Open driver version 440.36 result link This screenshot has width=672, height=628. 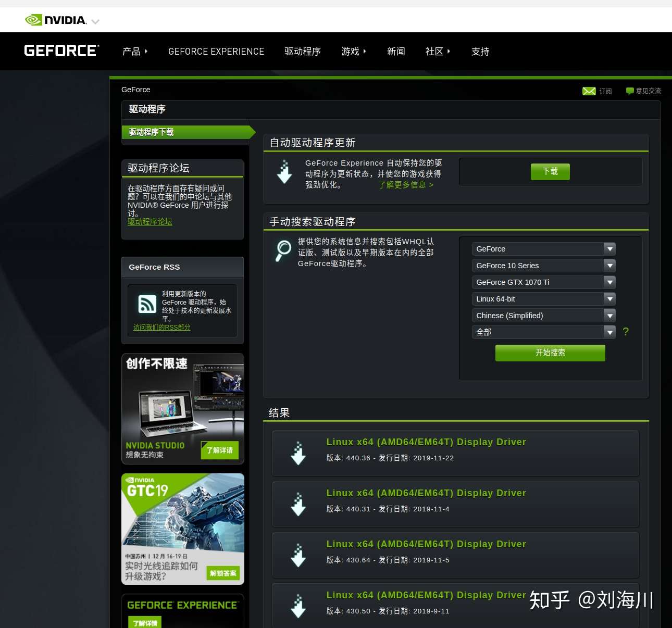[x=426, y=442]
